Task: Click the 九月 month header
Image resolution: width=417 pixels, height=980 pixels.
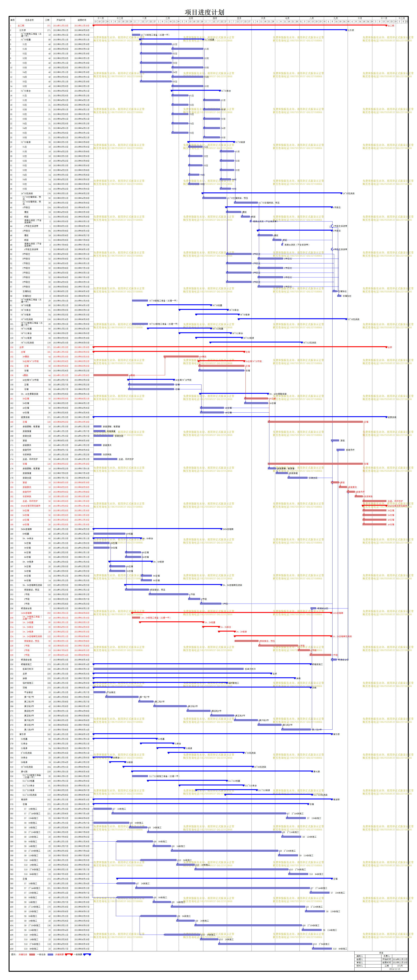Action: [336, 18]
